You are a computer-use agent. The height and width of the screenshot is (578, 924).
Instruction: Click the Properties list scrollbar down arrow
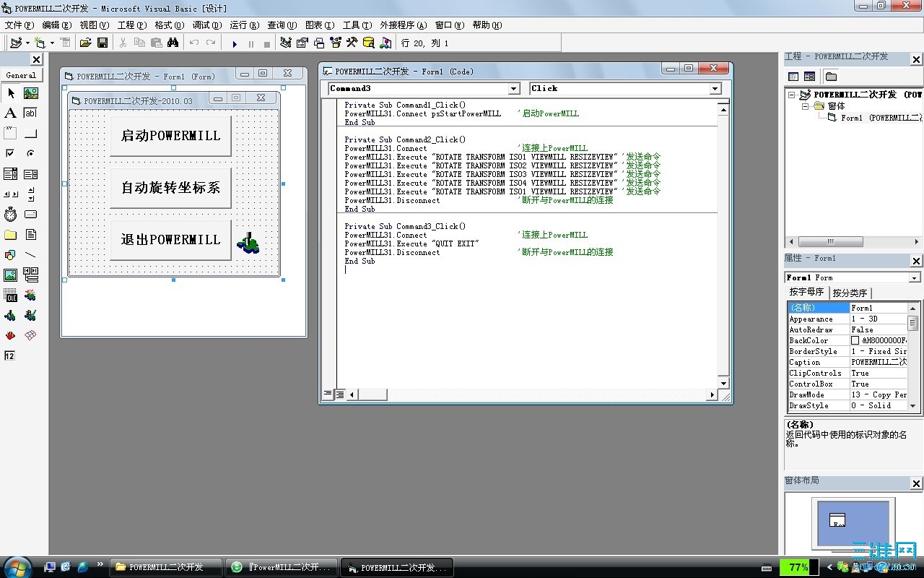[913, 405]
